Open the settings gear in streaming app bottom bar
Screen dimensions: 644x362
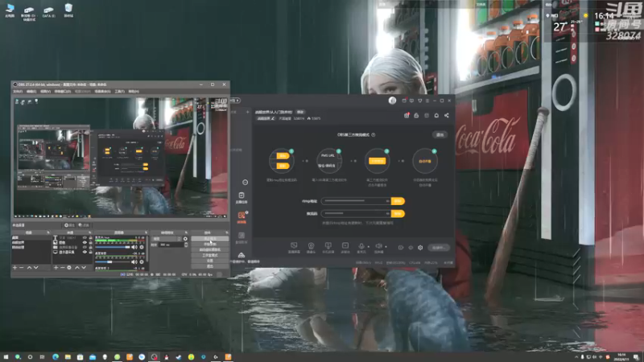tap(420, 248)
